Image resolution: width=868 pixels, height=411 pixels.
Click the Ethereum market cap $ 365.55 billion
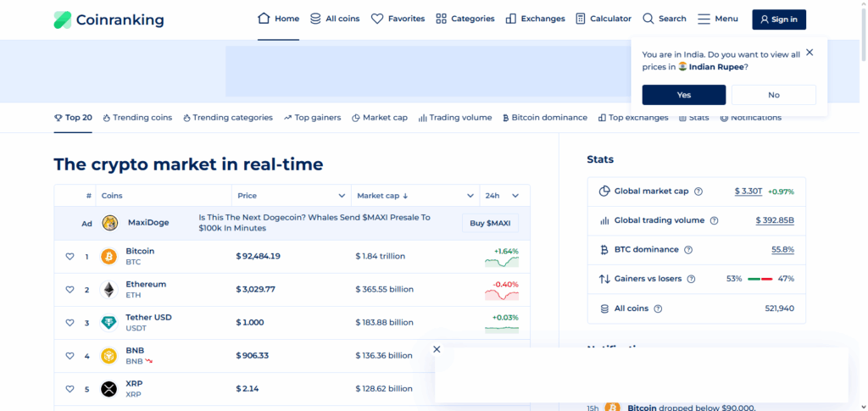[x=384, y=289]
